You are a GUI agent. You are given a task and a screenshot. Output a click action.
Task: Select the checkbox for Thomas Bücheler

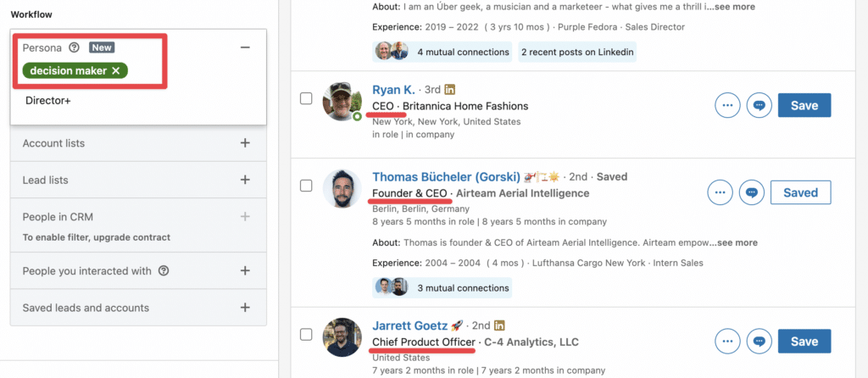click(x=306, y=186)
